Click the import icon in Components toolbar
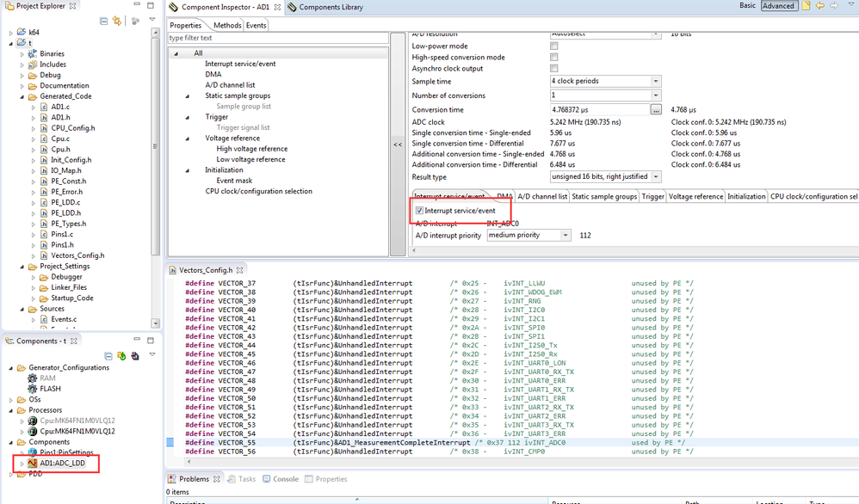Image resolution: width=859 pixels, height=504 pixels. tap(135, 356)
